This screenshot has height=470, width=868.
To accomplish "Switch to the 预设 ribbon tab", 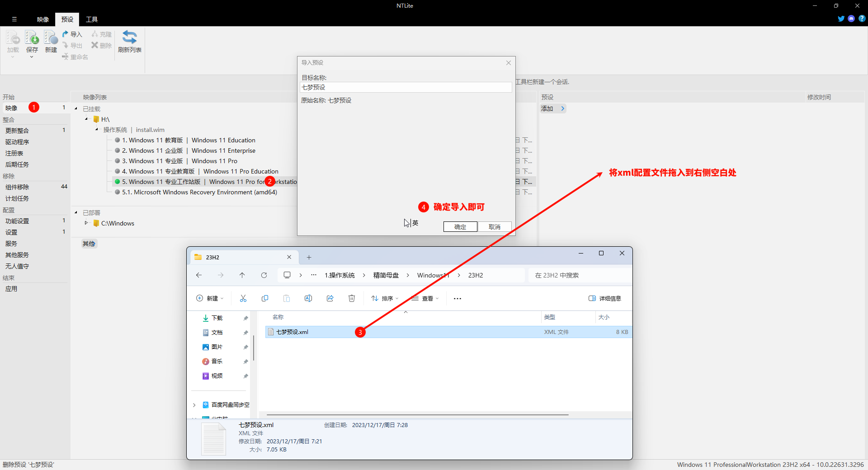I will tap(67, 19).
